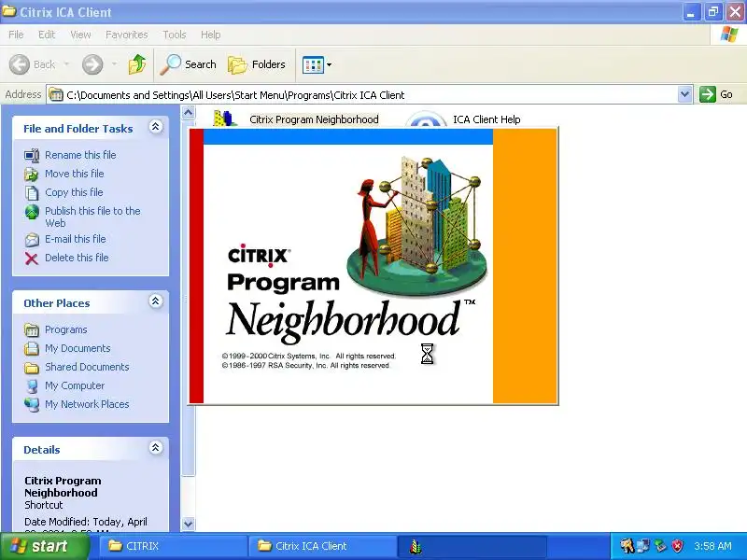Click the My Documents icon
Image resolution: width=747 pixels, height=560 pixels.
point(32,348)
